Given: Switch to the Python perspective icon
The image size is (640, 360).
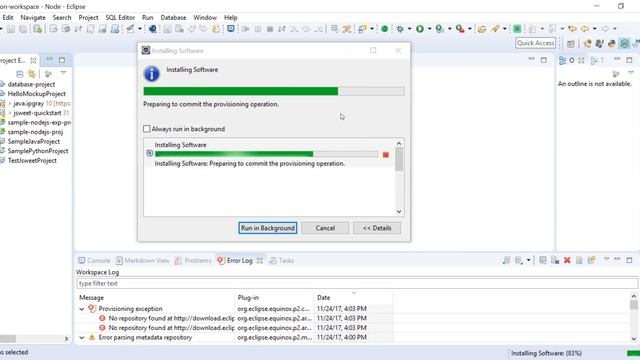Looking at the screenshot, I should point(611,43).
